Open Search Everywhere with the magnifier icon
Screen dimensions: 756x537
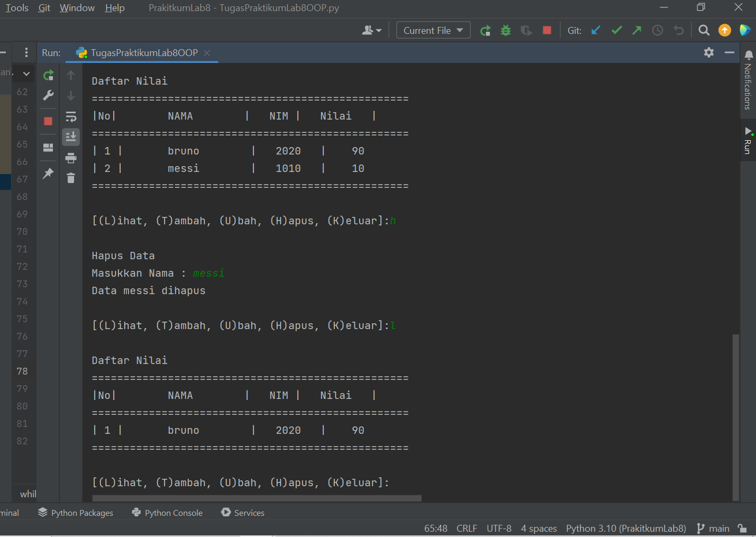coord(704,30)
